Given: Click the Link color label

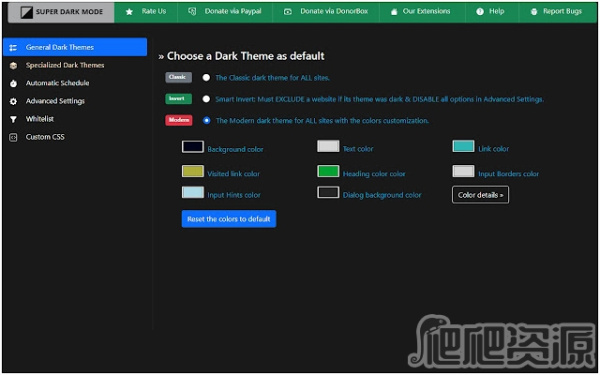Looking at the screenshot, I should pos(494,149).
